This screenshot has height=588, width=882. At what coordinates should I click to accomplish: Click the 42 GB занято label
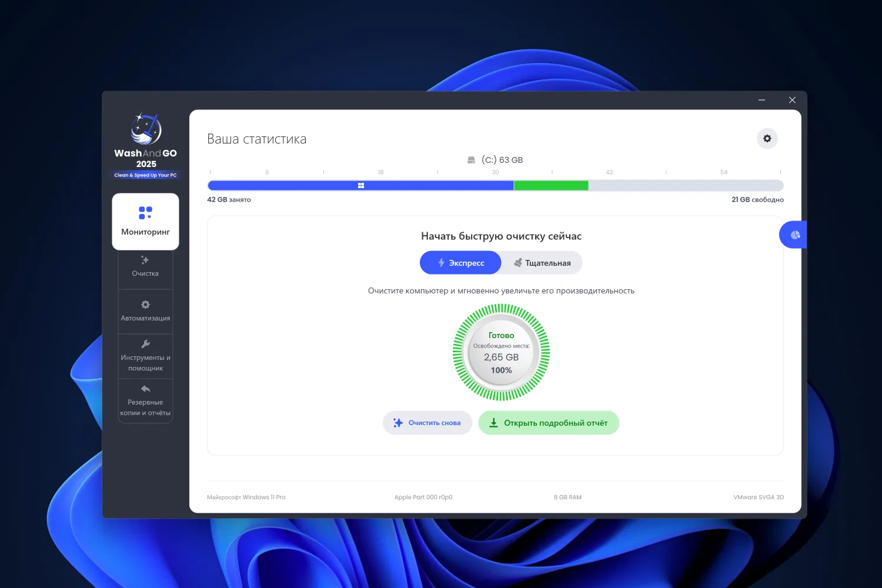pyautogui.click(x=229, y=200)
